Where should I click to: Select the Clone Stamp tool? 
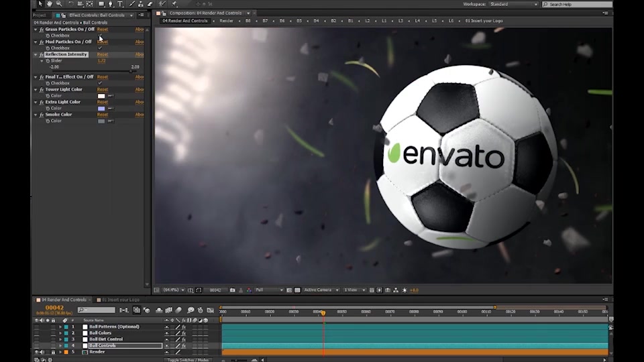pyautogui.click(x=141, y=4)
